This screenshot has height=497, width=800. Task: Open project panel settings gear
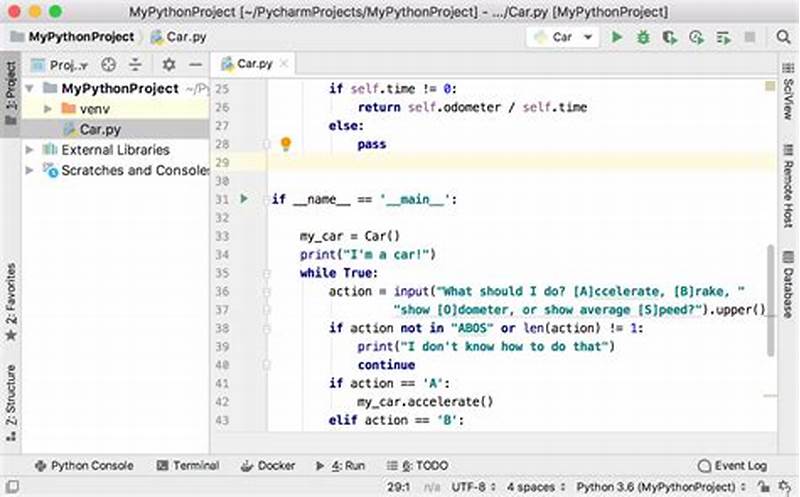pyautogui.click(x=169, y=65)
